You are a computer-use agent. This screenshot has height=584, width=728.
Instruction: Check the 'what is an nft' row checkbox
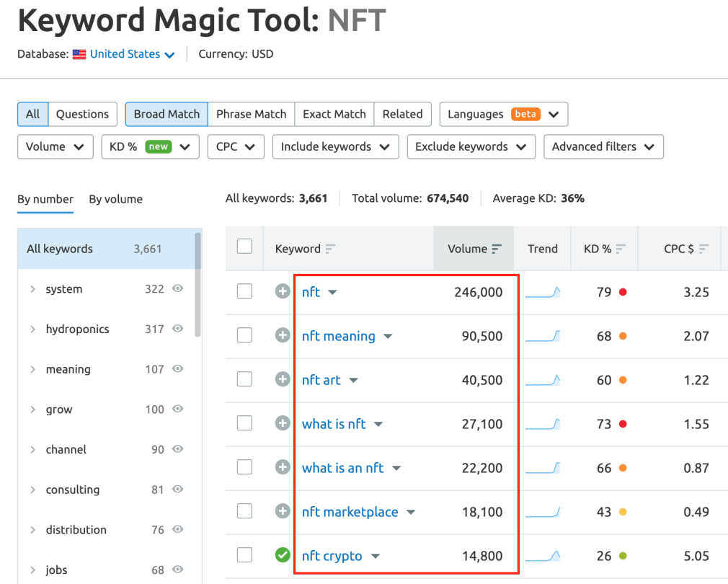coord(244,467)
